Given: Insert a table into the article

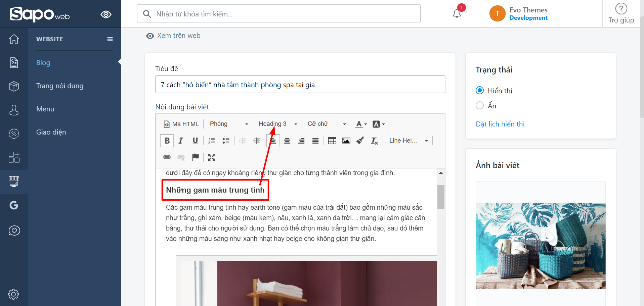Looking at the screenshot, I should click(x=332, y=141).
